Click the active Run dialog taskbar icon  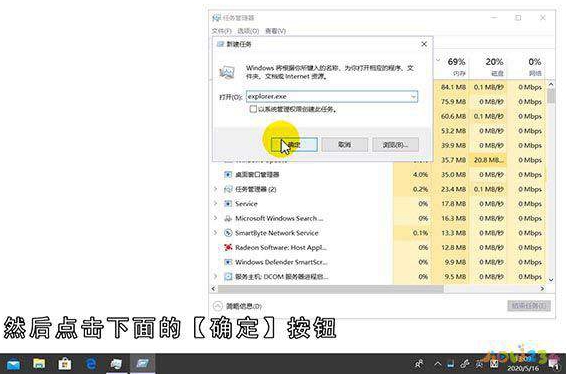click(x=142, y=364)
